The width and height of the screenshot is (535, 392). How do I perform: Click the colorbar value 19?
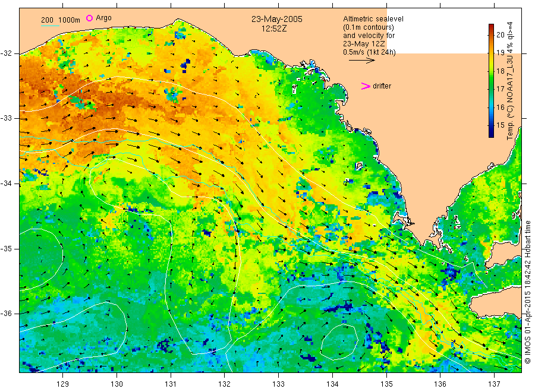click(500, 52)
